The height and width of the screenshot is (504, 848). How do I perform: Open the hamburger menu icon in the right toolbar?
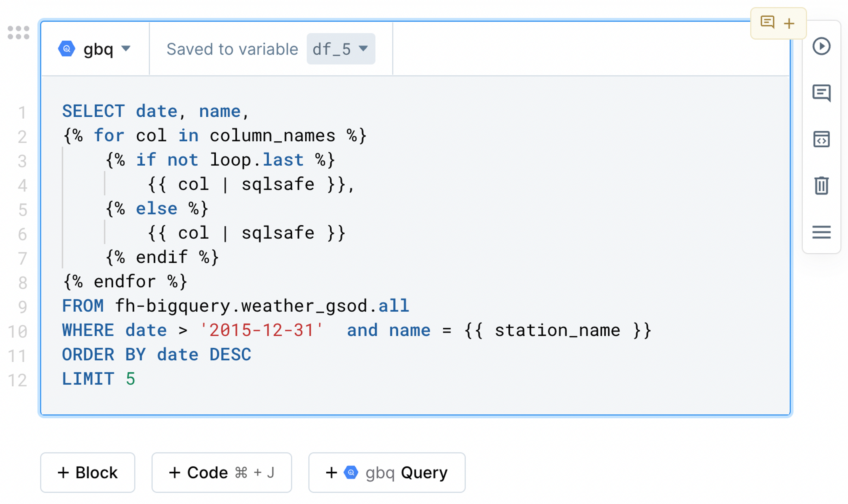pyautogui.click(x=821, y=232)
